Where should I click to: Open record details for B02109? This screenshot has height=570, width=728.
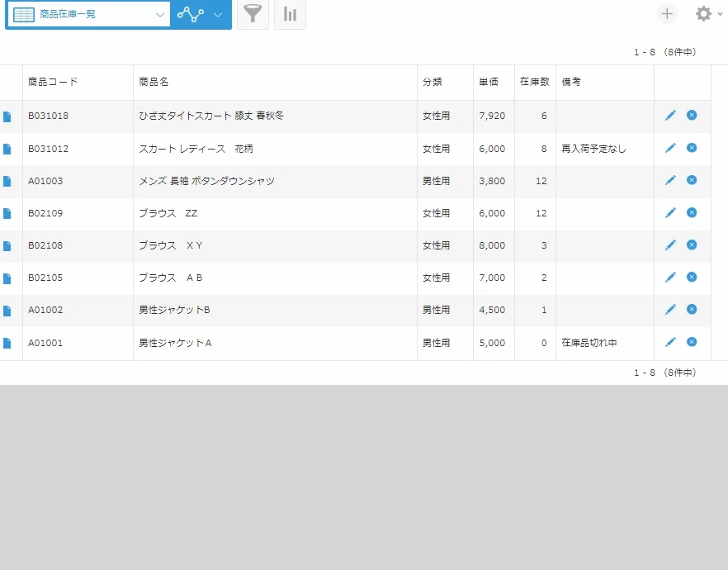point(7,214)
